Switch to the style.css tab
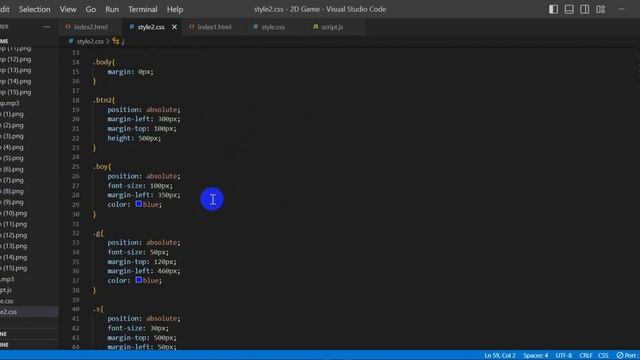 [273, 27]
